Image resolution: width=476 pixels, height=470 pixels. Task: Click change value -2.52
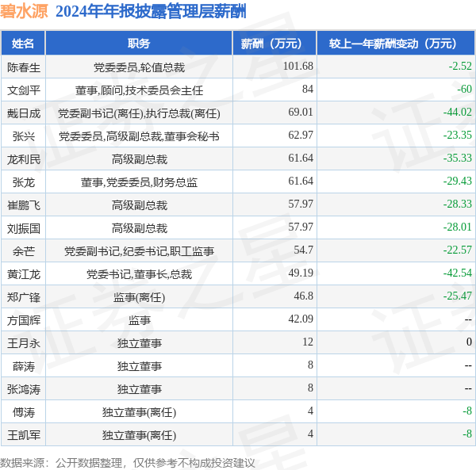[x=460, y=66]
